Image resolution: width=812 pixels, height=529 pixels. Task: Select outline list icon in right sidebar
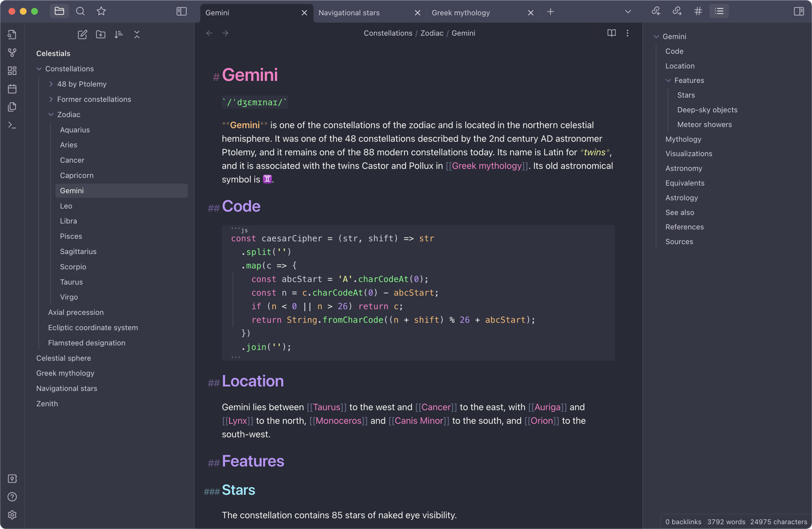pos(719,11)
